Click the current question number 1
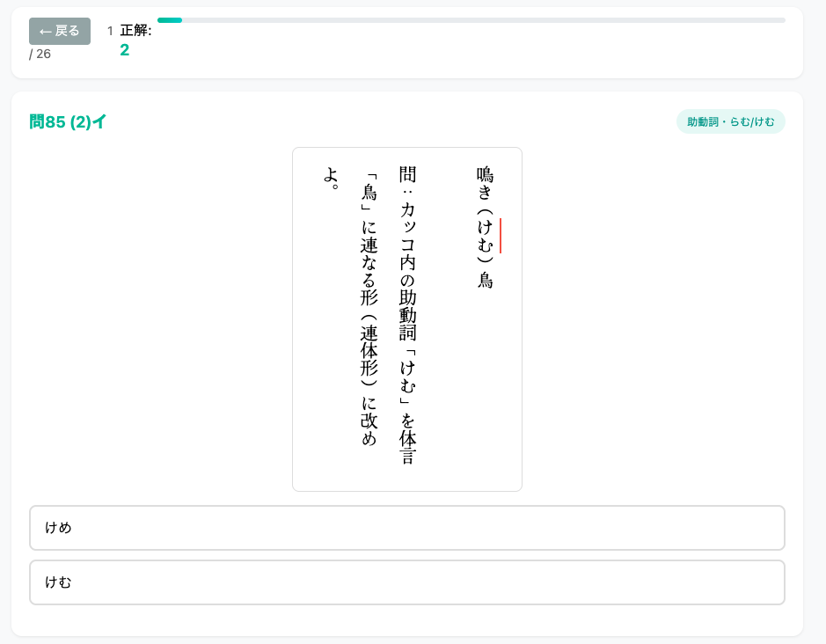The image size is (826, 644). click(110, 31)
